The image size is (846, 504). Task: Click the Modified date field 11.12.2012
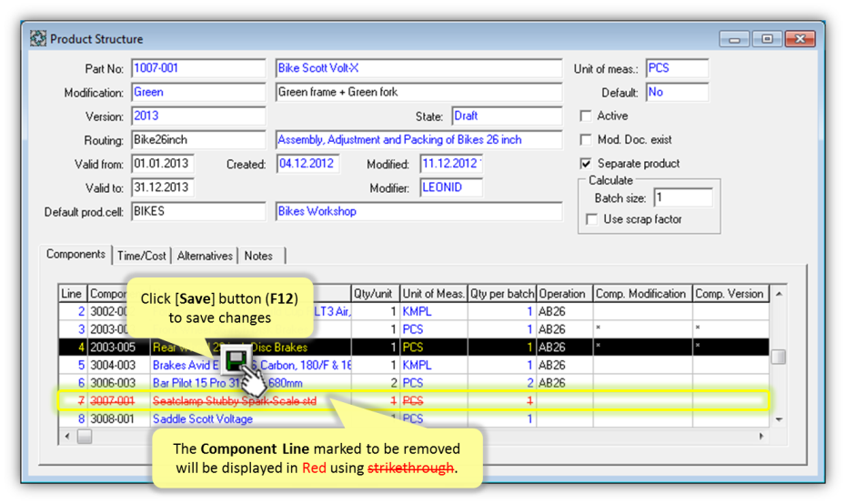[x=451, y=164]
